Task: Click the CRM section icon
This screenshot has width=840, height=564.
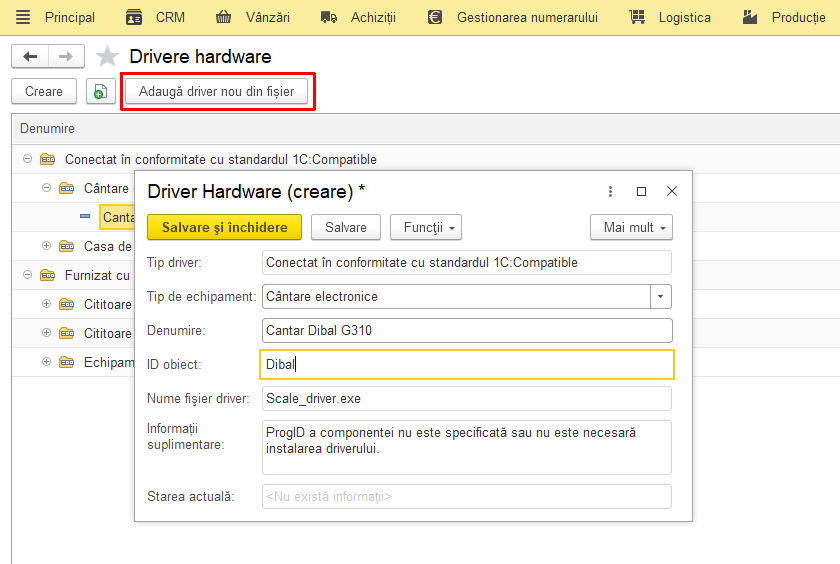Action: coord(133,18)
